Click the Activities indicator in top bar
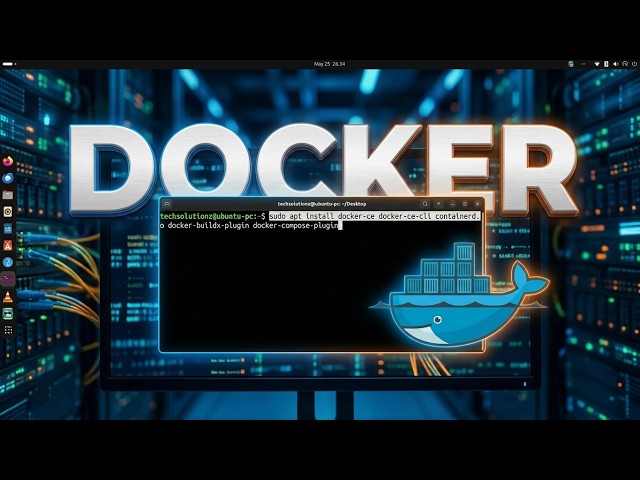The height and width of the screenshot is (480, 640). 9,64
